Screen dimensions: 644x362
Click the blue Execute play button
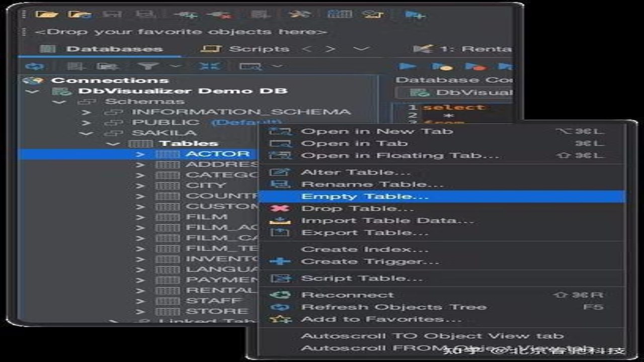pyautogui.click(x=407, y=66)
